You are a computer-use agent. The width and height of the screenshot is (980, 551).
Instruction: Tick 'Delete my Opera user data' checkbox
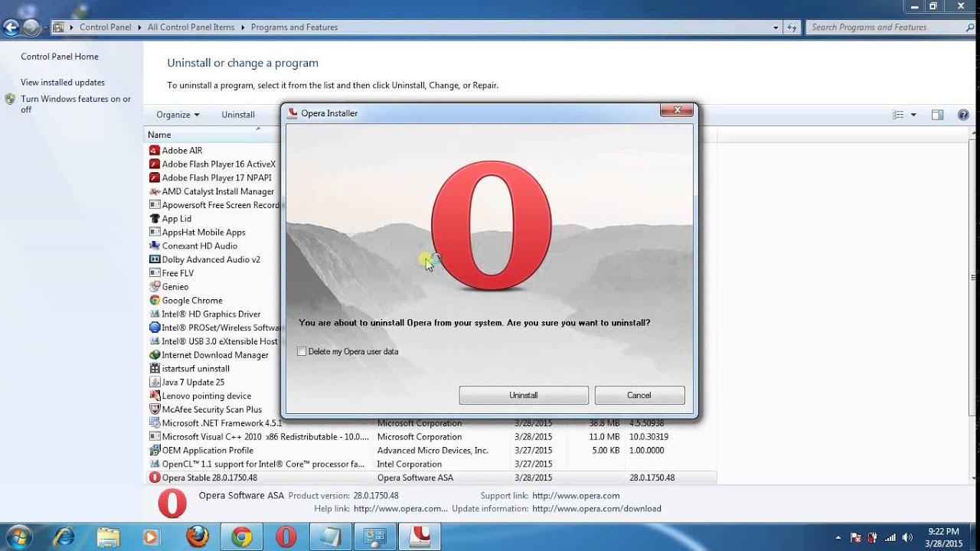pyautogui.click(x=302, y=351)
